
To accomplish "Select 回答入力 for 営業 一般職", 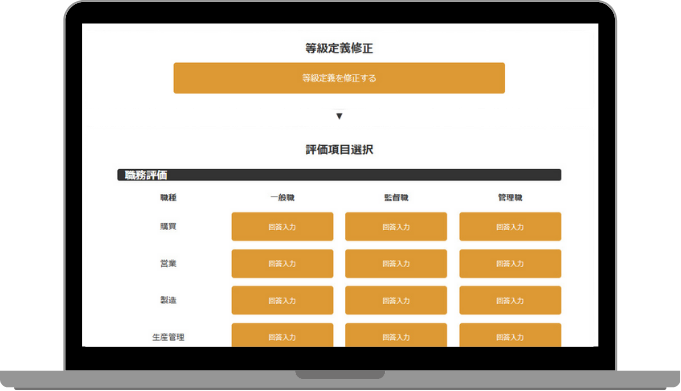I will [x=282, y=263].
